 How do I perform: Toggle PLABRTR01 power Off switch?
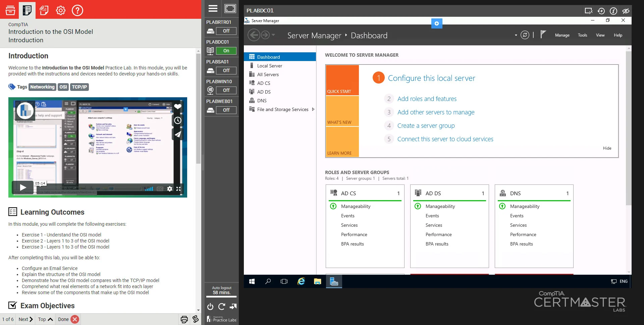(226, 31)
